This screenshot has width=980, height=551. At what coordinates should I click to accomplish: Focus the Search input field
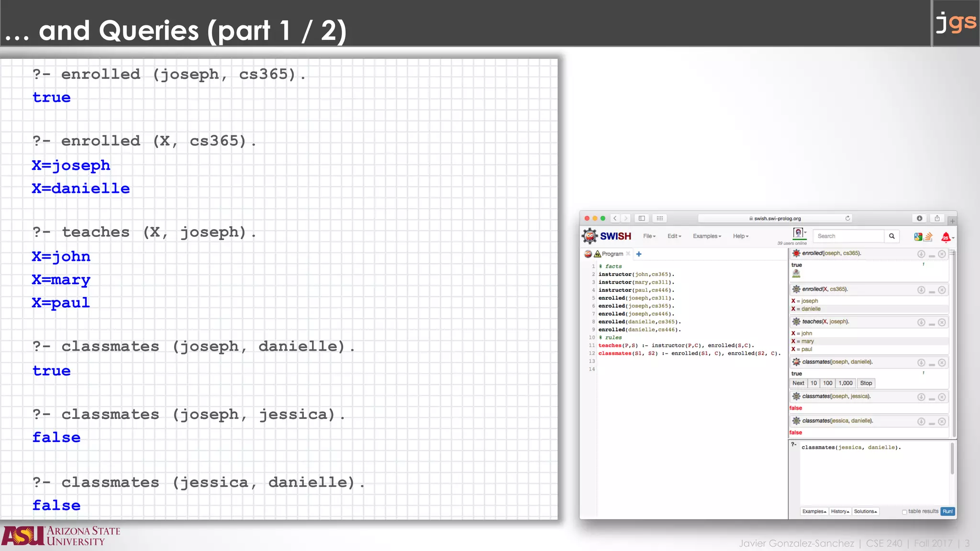click(x=848, y=236)
